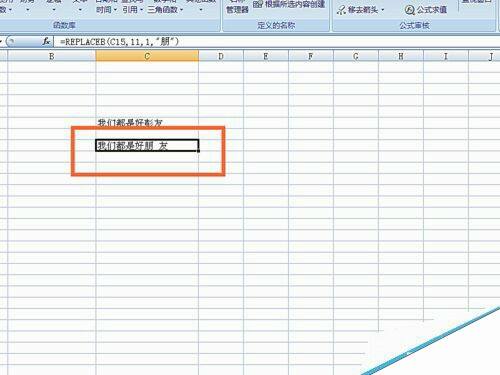Select highlighted column C header
Image resolution: width=500 pixels, height=375 pixels.
(x=147, y=56)
